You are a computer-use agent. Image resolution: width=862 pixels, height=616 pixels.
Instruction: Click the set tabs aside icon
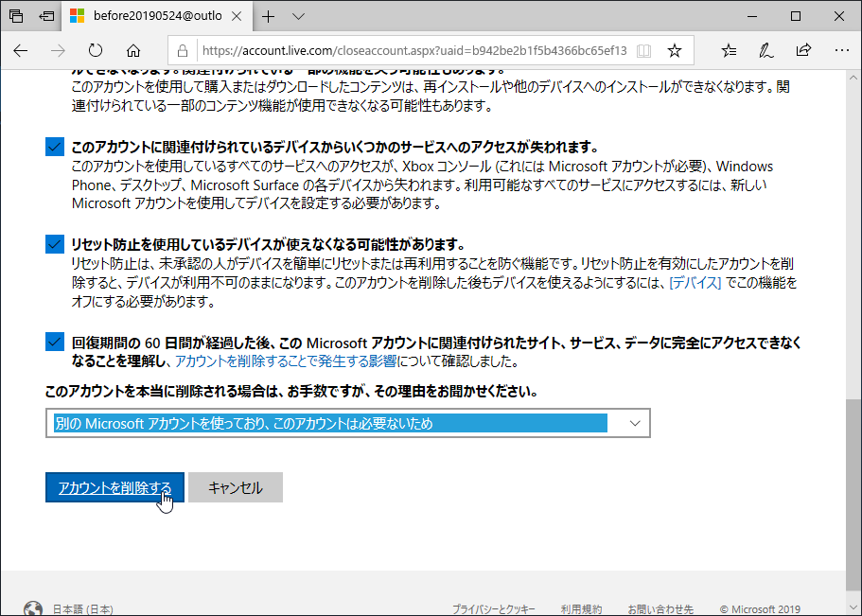46,16
